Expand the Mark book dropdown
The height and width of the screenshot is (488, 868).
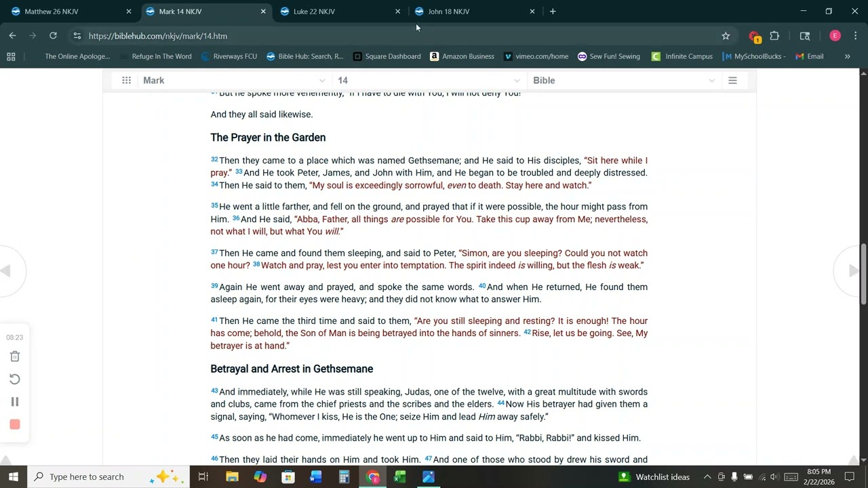coord(235,81)
